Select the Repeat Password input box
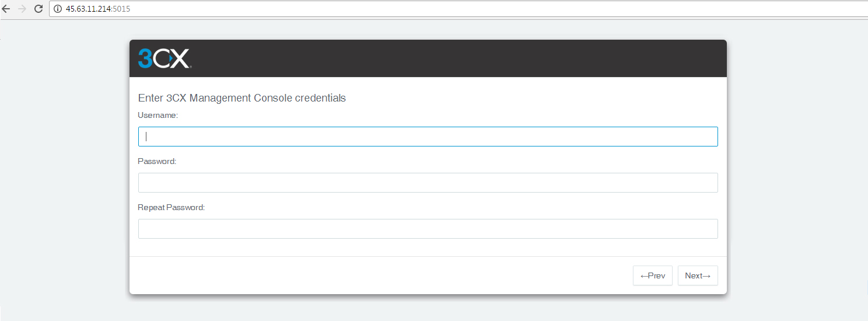The height and width of the screenshot is (321, 868). pos(428,229)
